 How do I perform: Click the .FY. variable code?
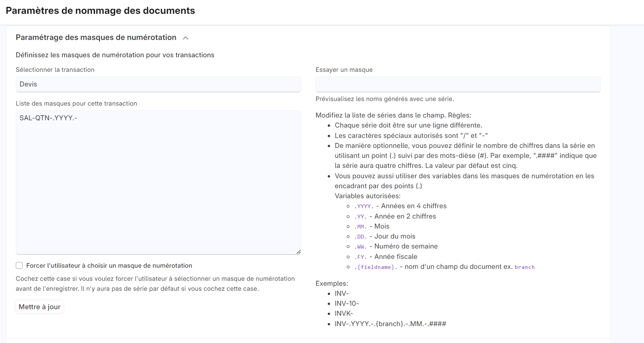(x=360, y=257)
